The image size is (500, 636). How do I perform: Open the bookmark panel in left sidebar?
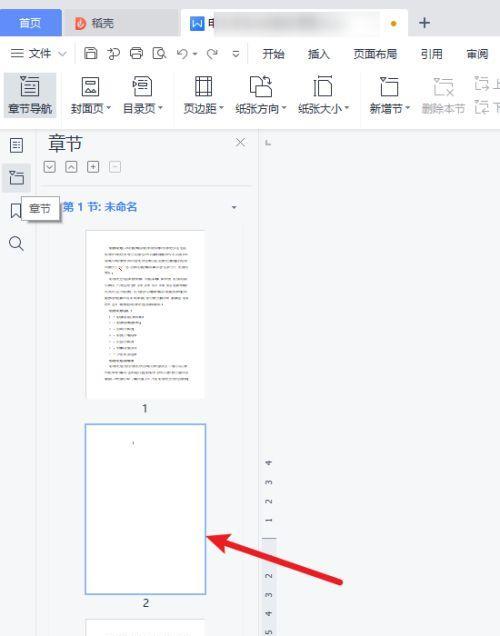click(16, 211)
